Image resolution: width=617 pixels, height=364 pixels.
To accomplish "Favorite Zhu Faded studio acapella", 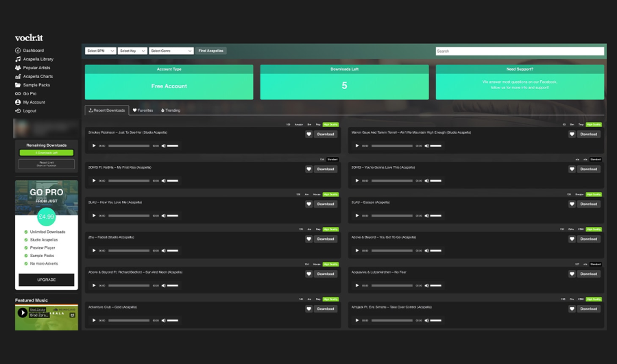I will pos(309,239).
